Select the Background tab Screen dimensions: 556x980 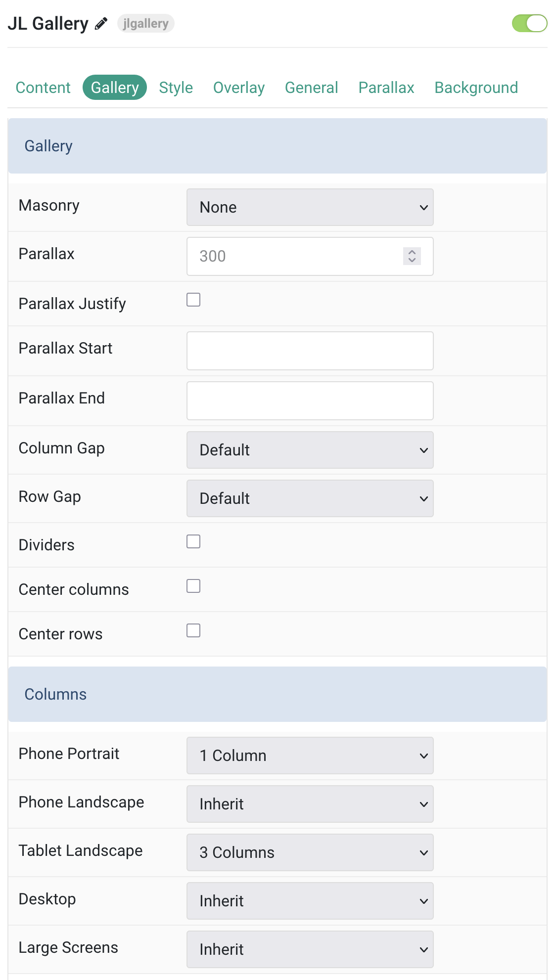pos(476,88)
